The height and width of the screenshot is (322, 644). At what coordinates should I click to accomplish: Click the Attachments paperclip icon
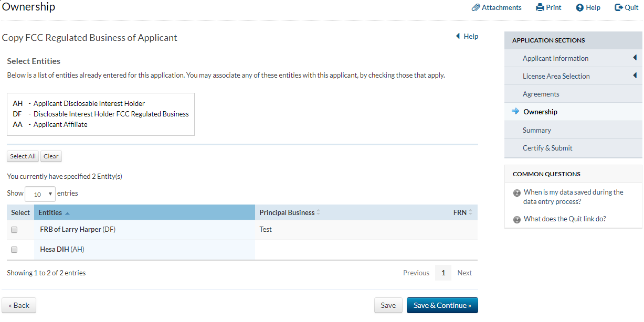coord(476,7)
